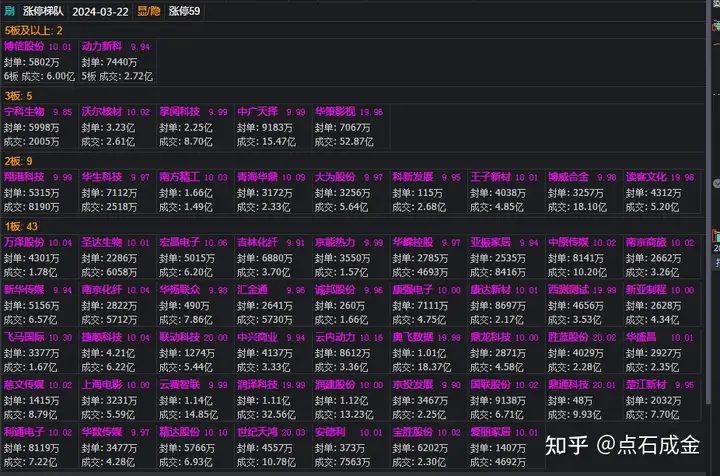The width and height of the screenshot is (720, 476).
Task: Click stock name 康达新材
Action: 490,290
